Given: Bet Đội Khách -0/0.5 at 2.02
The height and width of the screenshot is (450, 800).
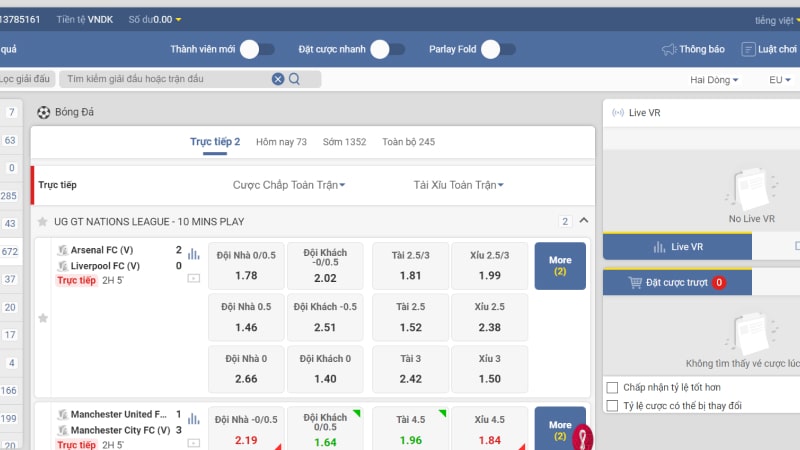Looking at the screenshot, I should click(325, 266).
